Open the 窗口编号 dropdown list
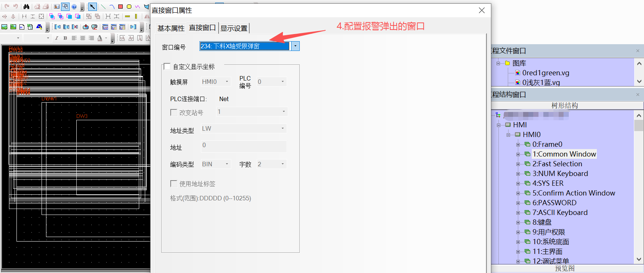This screenshot has height=273, width=644. click(x=295, y=46)
